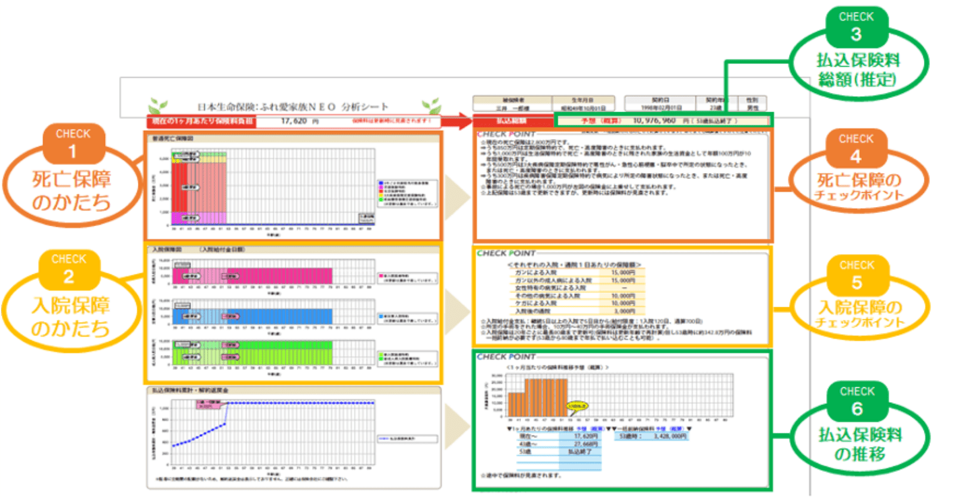This screenshot has width=980, height=500.
Task: Select the birth date "昭和49年10月01日"
Action: point(583,109)
